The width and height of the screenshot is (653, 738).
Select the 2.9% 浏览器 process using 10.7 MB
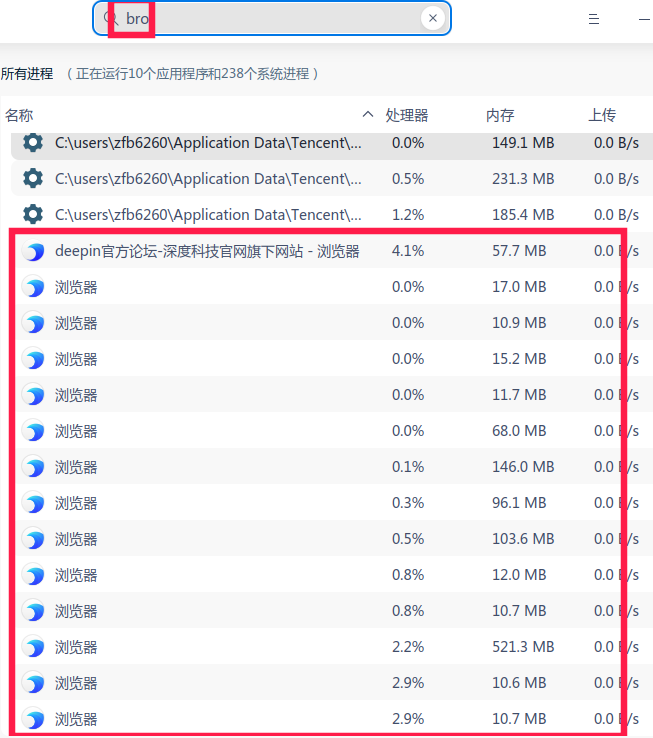pyautogui.click(x=332, y=719)
